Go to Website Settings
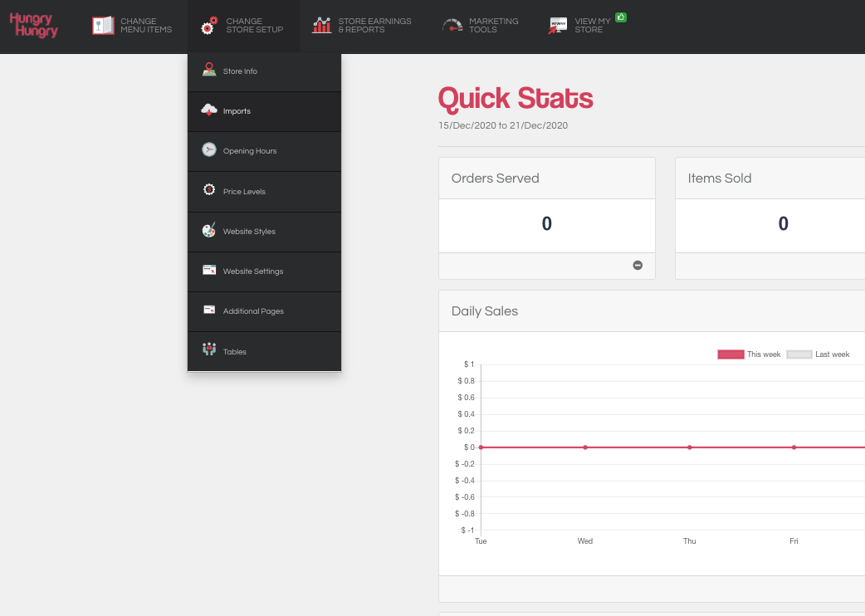 (x=264, y=271)
